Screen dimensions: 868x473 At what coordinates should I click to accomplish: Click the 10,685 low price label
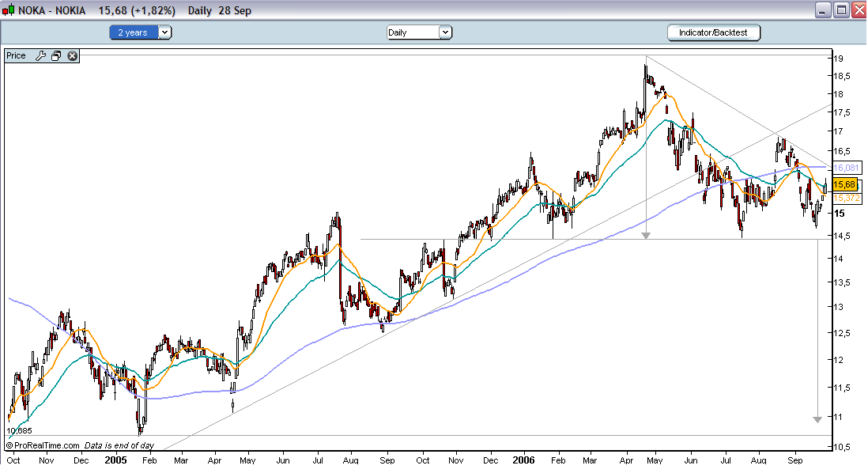pyautogui.click(x=20, y=431)
